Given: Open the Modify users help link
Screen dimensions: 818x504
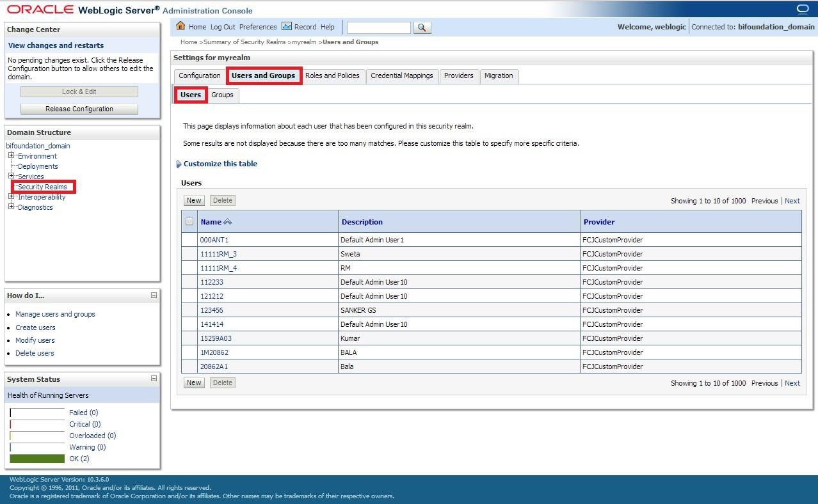Looking at the screenshot, I should coord(35,340).
